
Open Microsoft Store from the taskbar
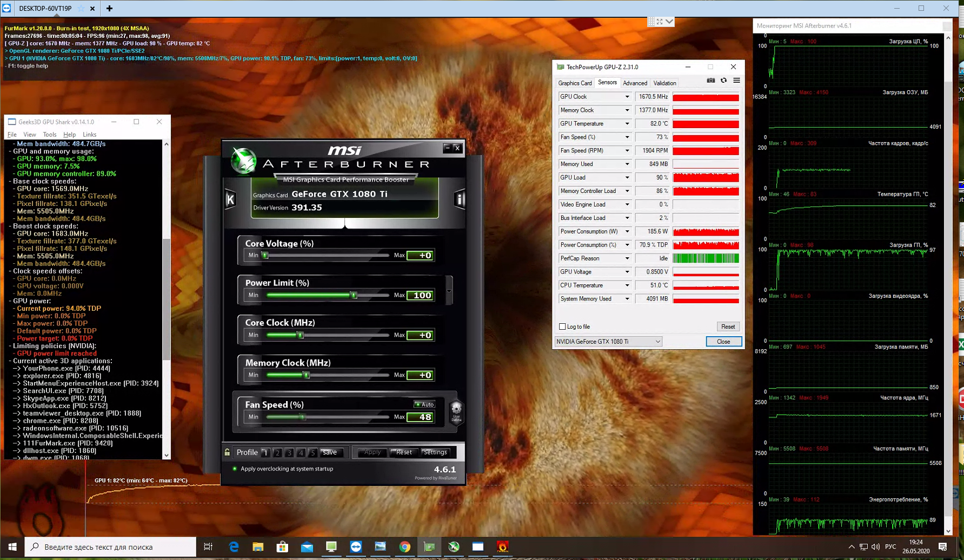282,547
